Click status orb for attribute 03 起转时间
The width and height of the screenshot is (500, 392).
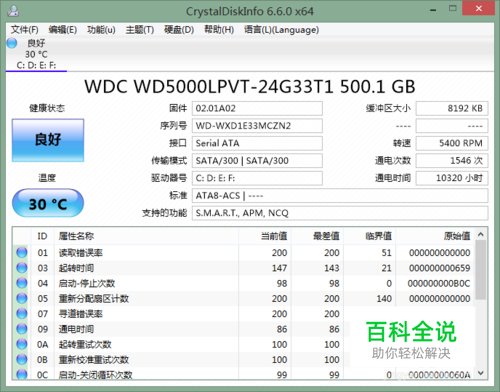tap(22, 268)
